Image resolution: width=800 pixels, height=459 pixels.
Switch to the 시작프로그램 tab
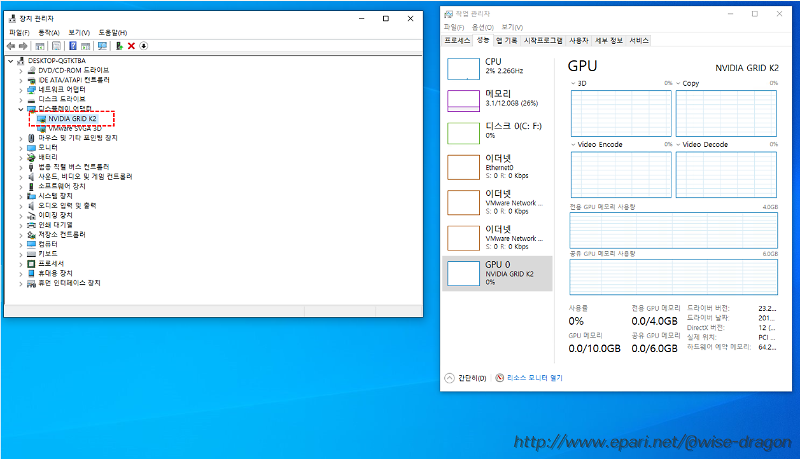tap(543, 41)
